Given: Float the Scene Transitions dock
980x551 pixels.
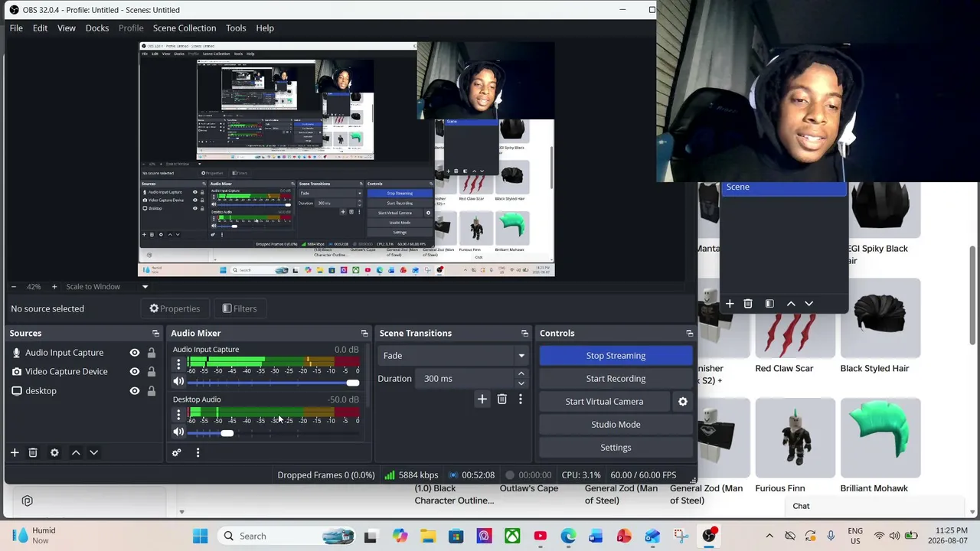Looking at the screenshot, I should coord(524,333).
